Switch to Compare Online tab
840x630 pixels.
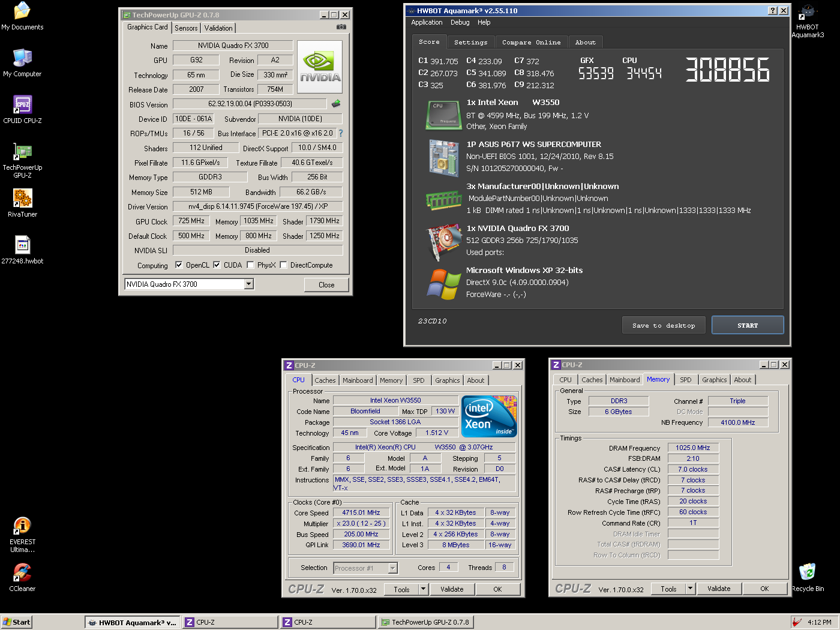pyautogui.click(x=532, y=42)
